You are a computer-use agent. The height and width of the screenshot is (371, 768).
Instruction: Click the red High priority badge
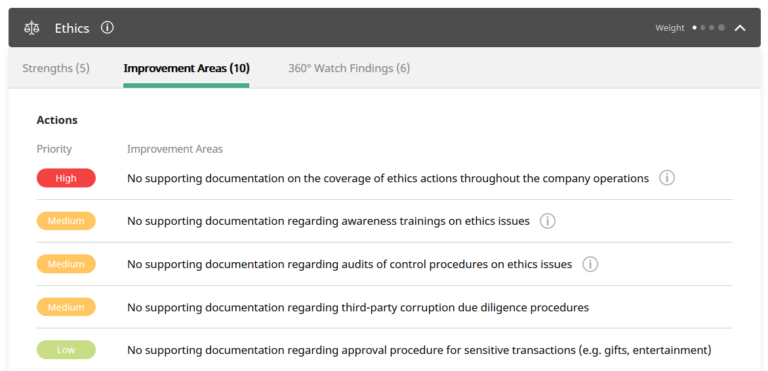click(66, 178)
